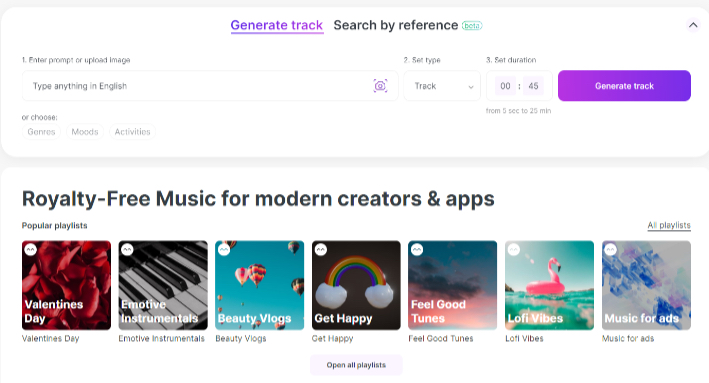709x383 pixels.
Task: Open the Get Happy playlist thumbnail
Action: click(356, 285)
